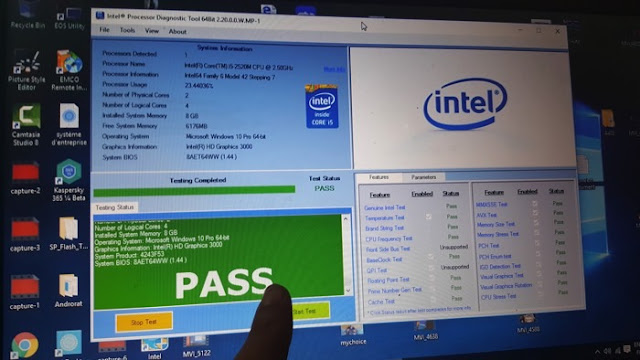Select the Testing Status tab
Viewport: 640px width, 360px height.
click(115, 207)
